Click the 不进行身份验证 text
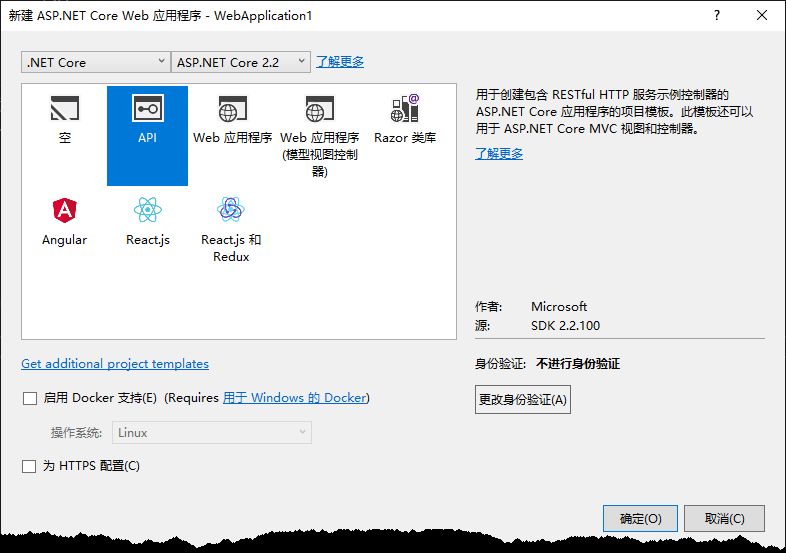This screenshot has height=553, width=786. [x=578, y=363]
